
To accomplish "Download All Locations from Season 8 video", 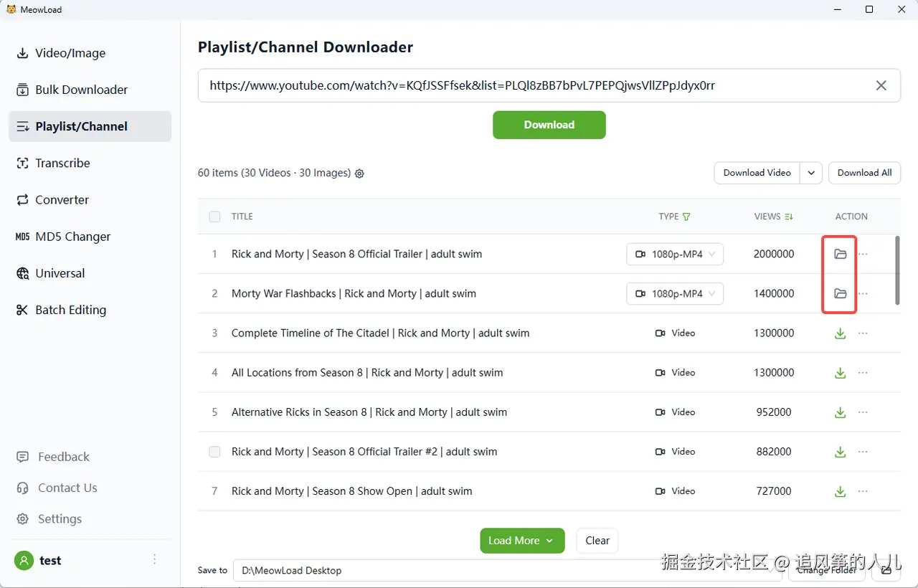I will coord(841,373).
